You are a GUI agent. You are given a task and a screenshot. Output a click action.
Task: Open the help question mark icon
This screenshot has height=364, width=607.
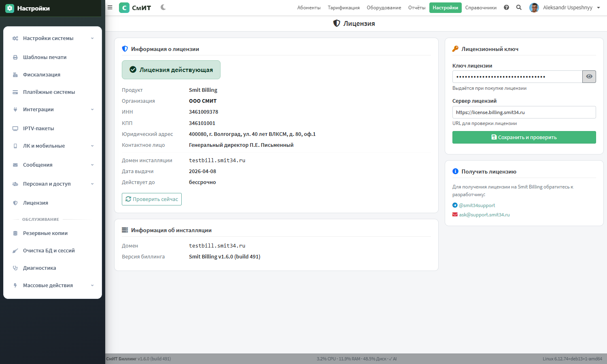pyautogui.click(x=506, y=7)
